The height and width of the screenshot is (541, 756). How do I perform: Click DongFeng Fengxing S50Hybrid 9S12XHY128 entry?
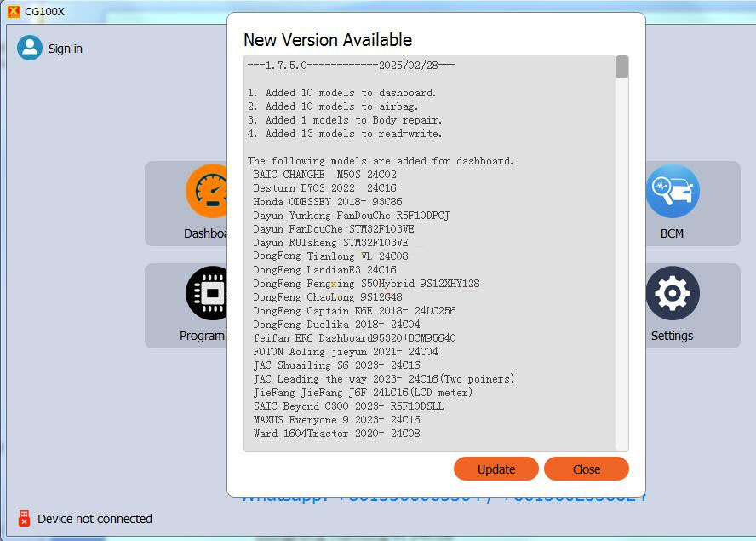(366, 284)
